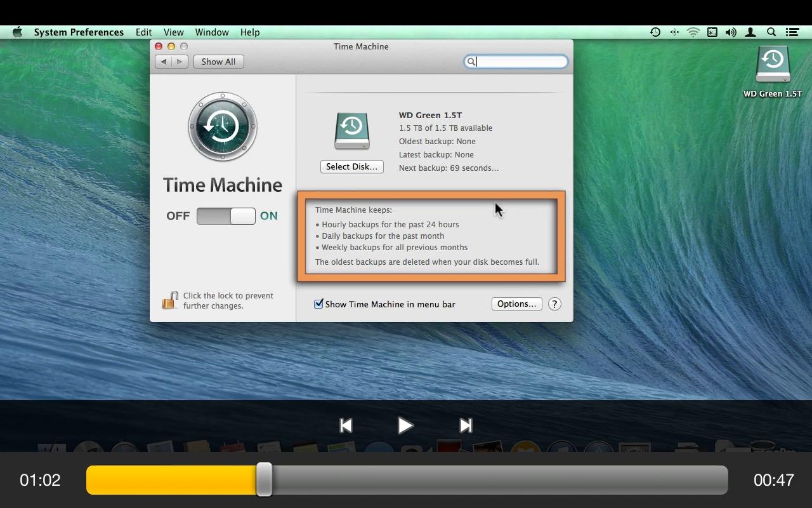Viewport: 812px width, 508px height.
Task: Click the large Time Machine clock icon
Action: [x=223, y=127]
